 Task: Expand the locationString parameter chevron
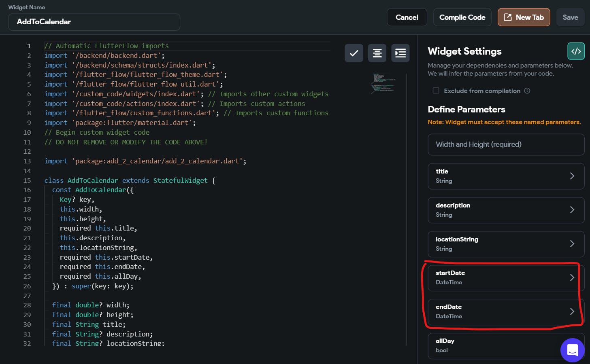pyautogui.click(x=572, y=244)
